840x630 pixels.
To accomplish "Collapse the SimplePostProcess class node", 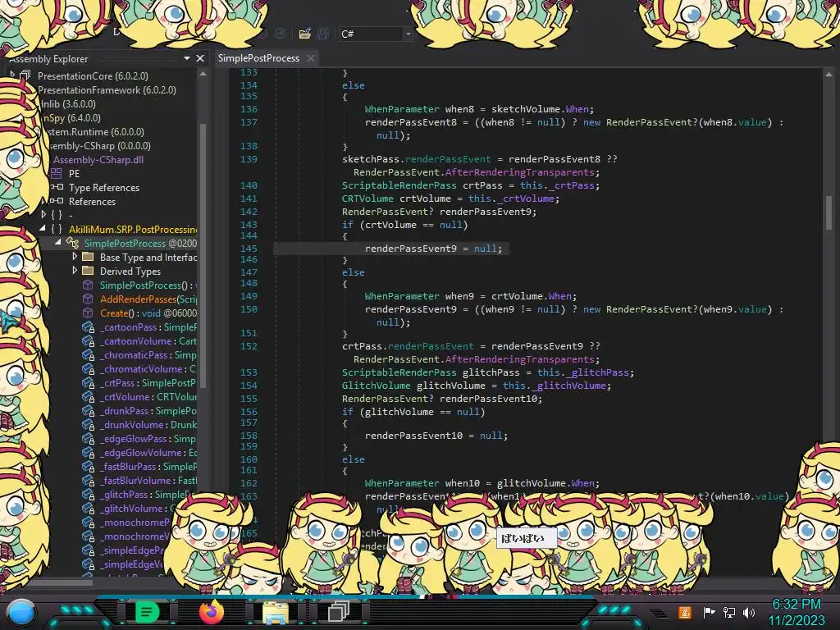I will point(58,242).
